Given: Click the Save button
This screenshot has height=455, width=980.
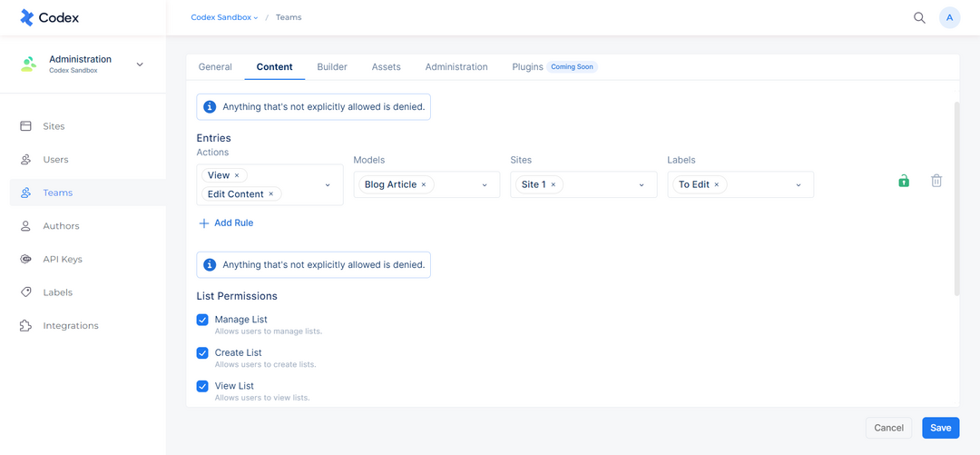Looking at the screenshot, I should click(941, 428).
